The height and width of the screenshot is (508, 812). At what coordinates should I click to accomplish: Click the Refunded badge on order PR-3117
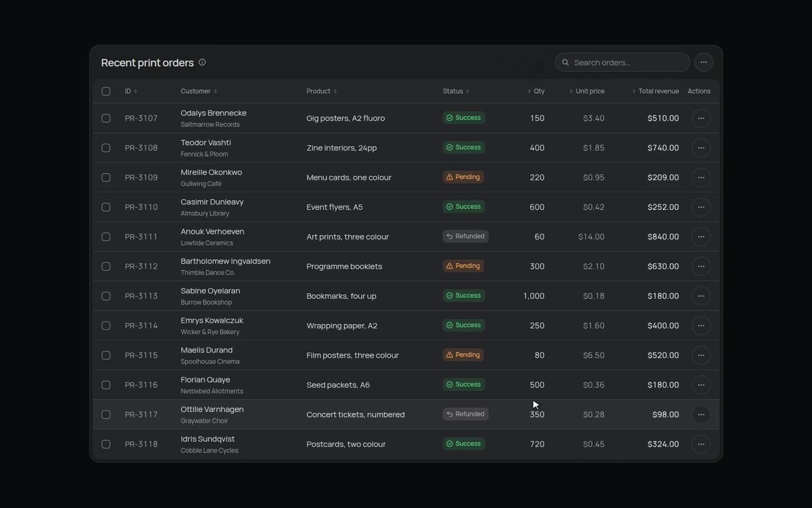click(465, 414)
